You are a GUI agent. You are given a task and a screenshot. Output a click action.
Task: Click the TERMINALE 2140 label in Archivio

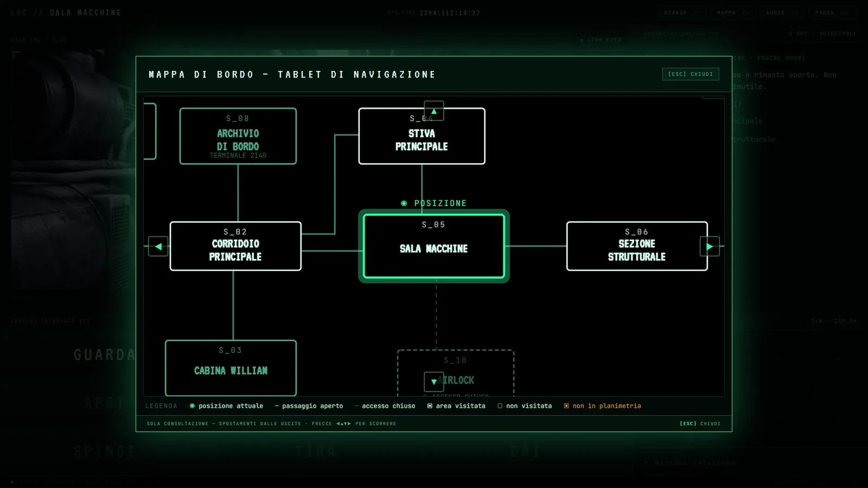238,156
